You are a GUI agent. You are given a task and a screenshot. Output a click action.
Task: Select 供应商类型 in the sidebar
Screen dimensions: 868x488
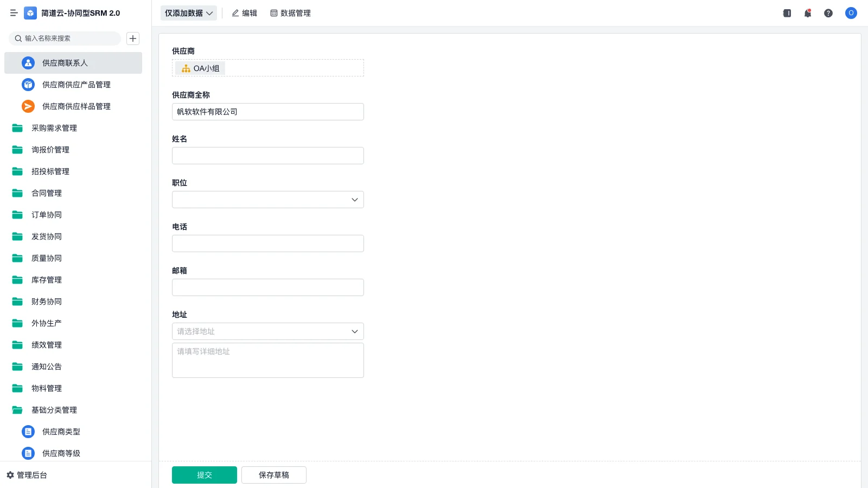coord(73,432)
